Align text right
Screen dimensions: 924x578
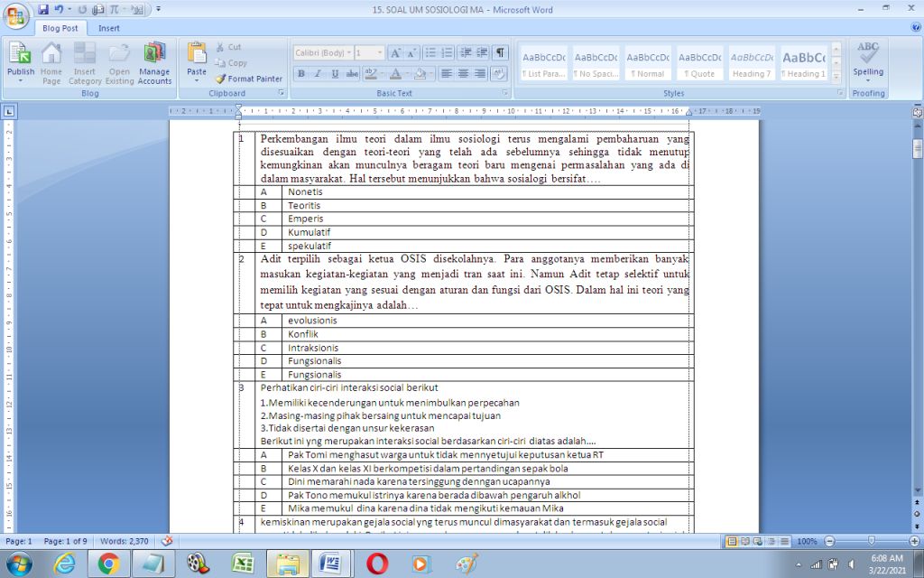coord(480,74)
